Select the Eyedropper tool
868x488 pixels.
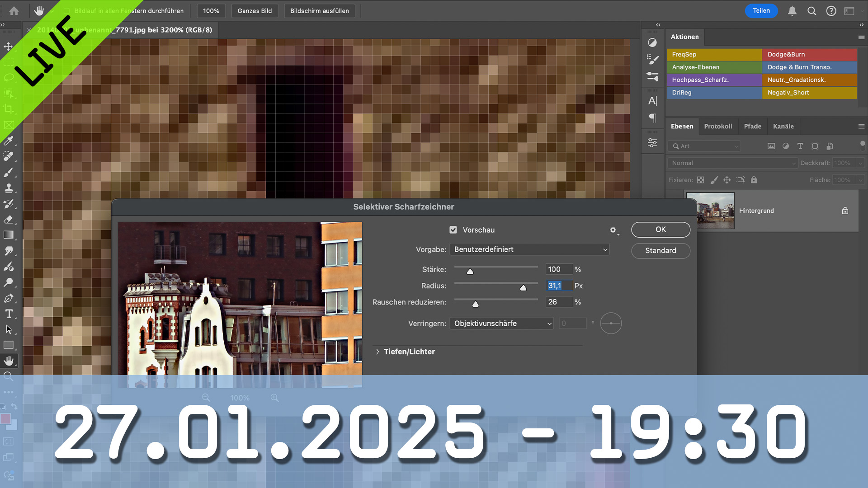(8, 141)
